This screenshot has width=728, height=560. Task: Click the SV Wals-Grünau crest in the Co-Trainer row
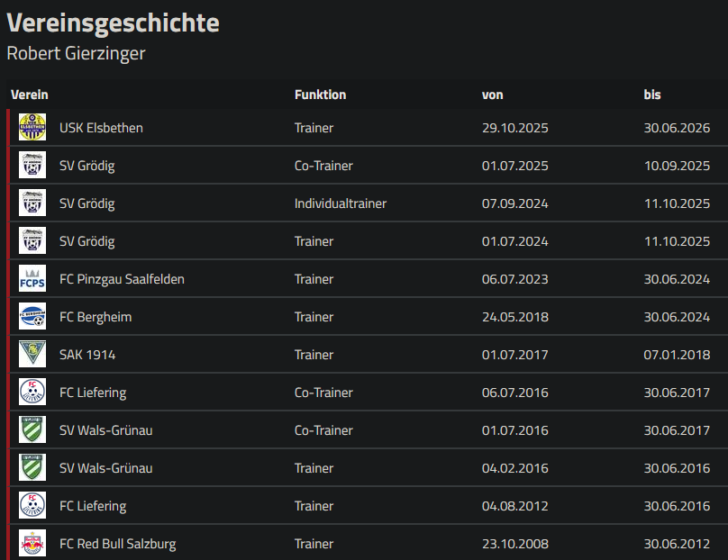[32, 430]
